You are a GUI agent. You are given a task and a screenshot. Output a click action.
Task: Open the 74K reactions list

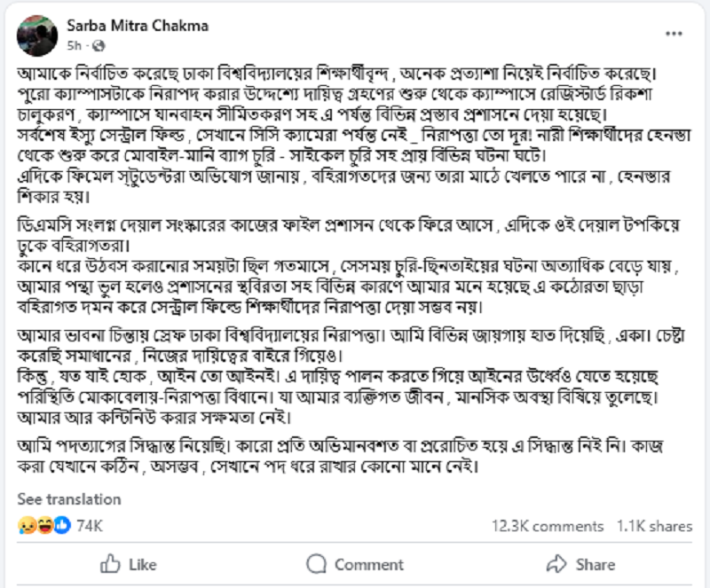90,526
